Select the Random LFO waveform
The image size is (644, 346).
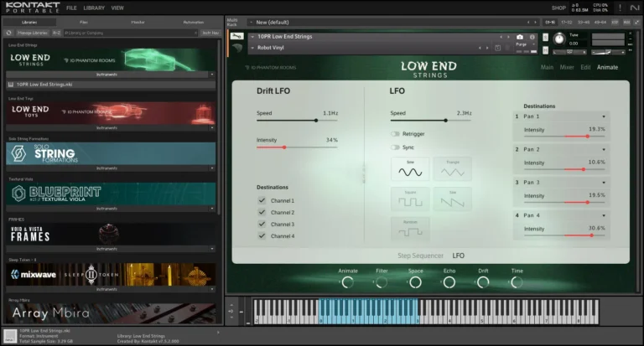click(410, 229)
